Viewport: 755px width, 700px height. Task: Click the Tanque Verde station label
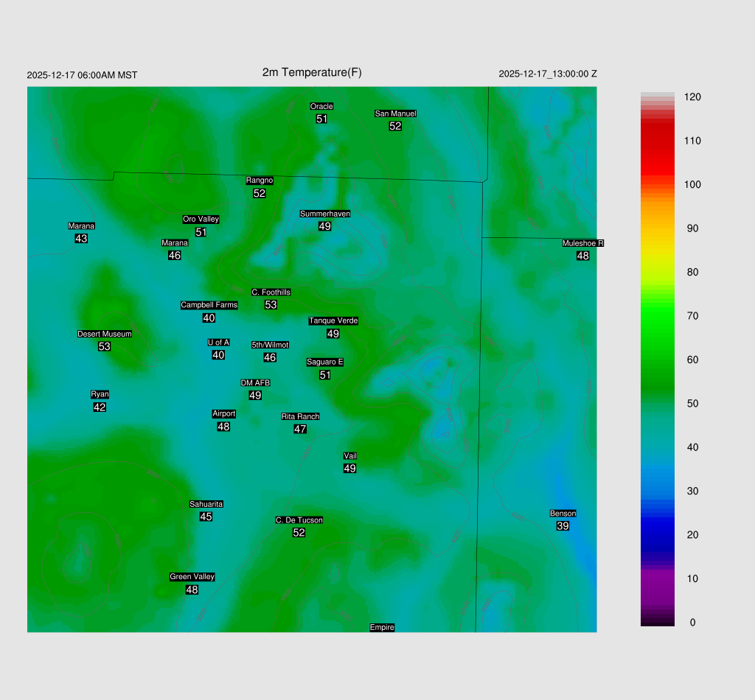pyautogui.click(x=333, y=321)
